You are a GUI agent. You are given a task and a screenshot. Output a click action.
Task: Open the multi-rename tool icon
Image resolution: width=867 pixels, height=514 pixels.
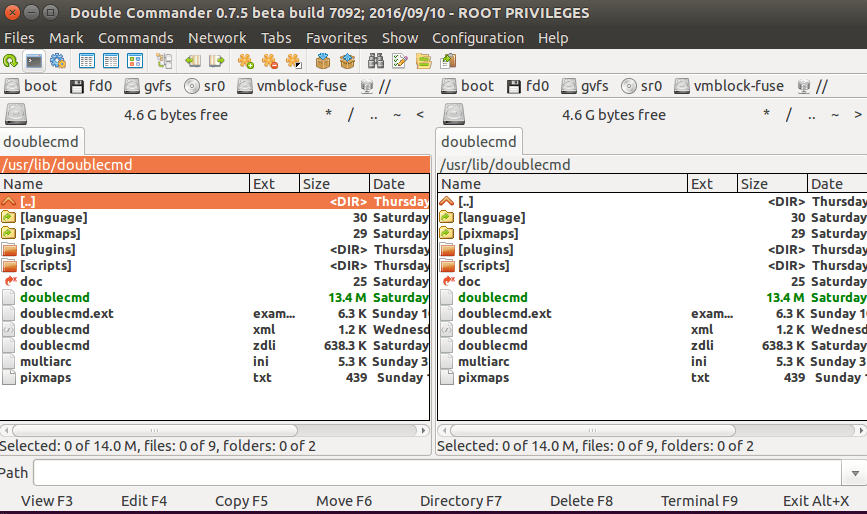pos(400,61)
